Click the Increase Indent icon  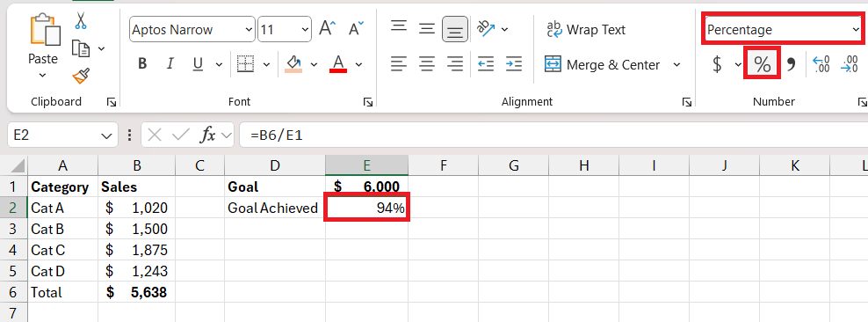(514, 64)
